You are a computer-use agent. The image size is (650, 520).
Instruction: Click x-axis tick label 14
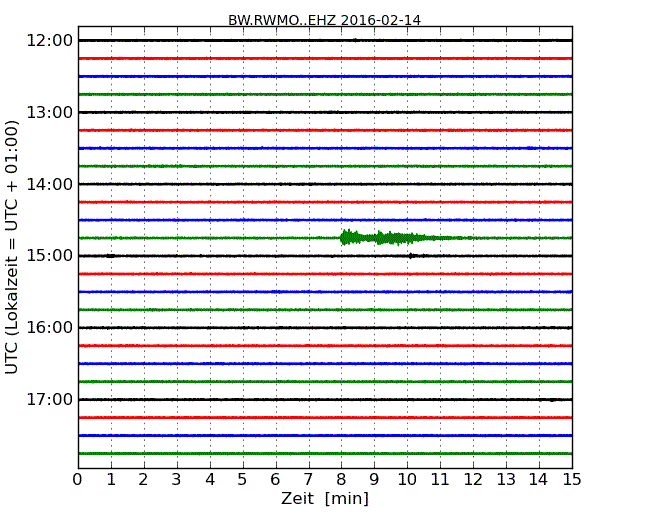point(539,480)
